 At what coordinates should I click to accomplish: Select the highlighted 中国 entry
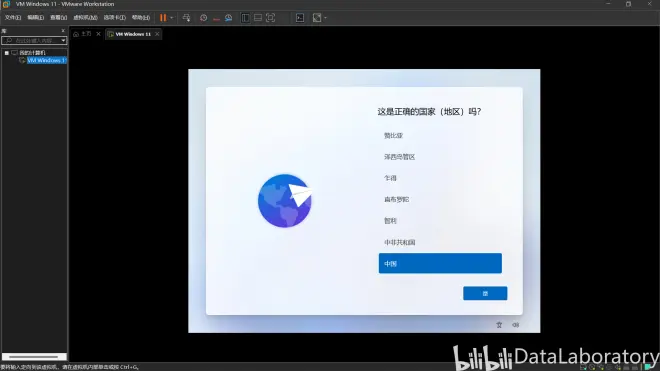coord(440,263)
